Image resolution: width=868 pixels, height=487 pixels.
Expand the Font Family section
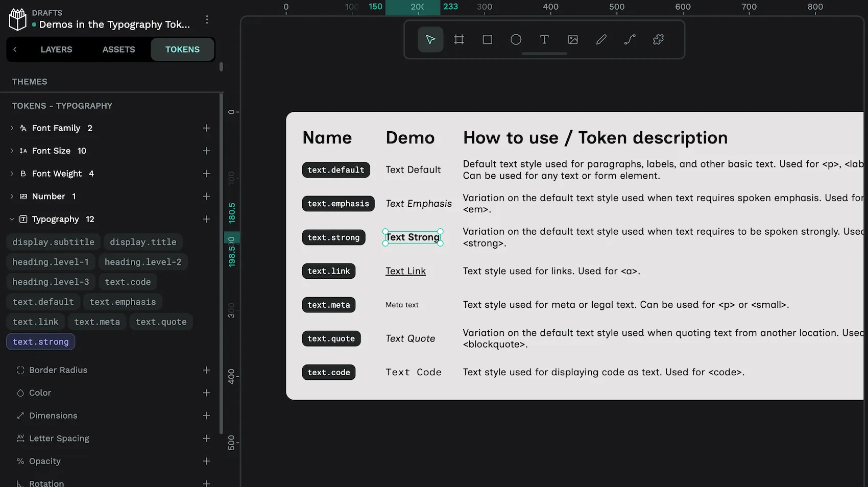tap(12, 128)
